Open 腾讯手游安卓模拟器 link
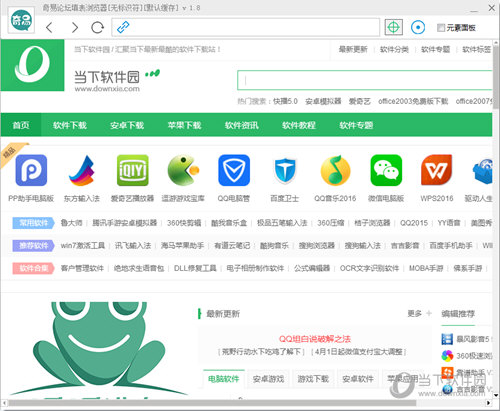This screenshot has width=500, height=411. tap(124, 223)
